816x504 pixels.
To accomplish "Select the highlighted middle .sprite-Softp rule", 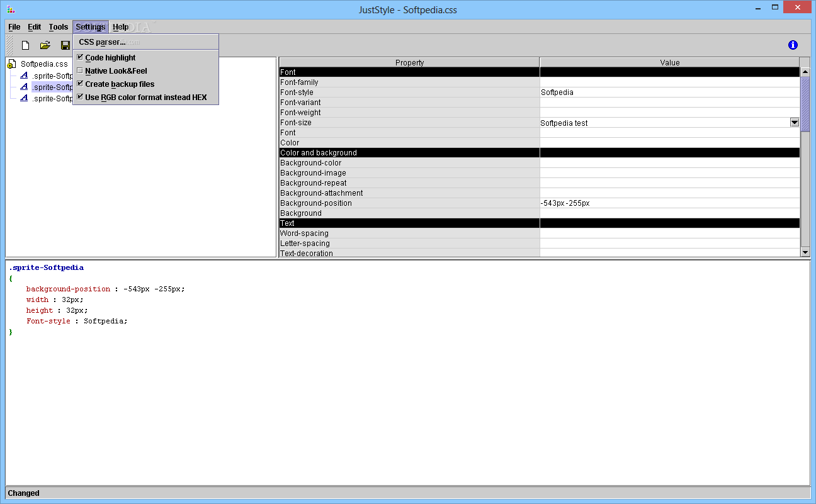I will click(x=53, y=87).
